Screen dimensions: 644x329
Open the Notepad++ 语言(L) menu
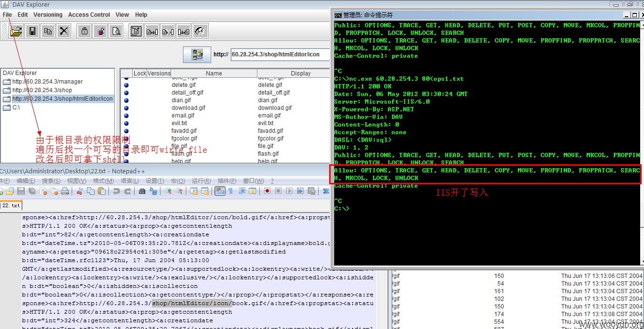tap(129, 181)
